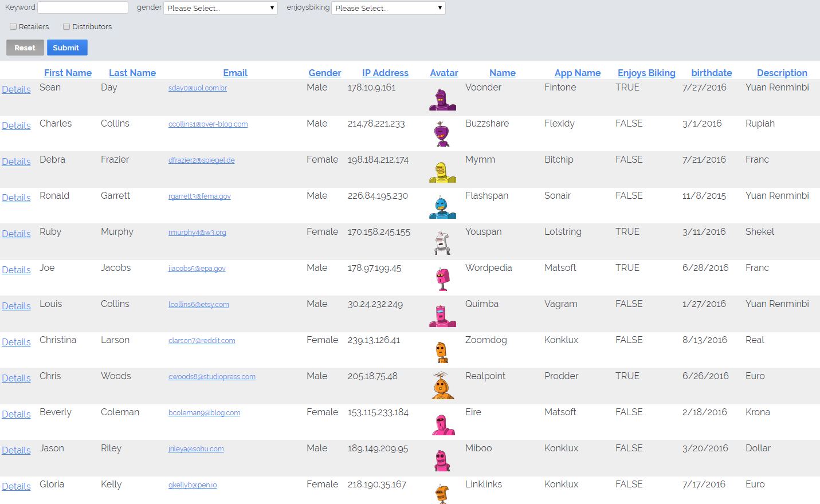The width and height of the screenshot is (820, 504).
Task: Click the pink robot avatar for Joe Jacobs
Action: click(x=442, y=279)
